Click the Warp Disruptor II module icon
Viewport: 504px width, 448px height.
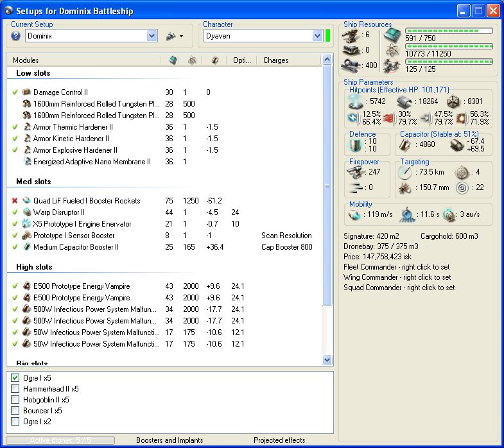point(27,212)
